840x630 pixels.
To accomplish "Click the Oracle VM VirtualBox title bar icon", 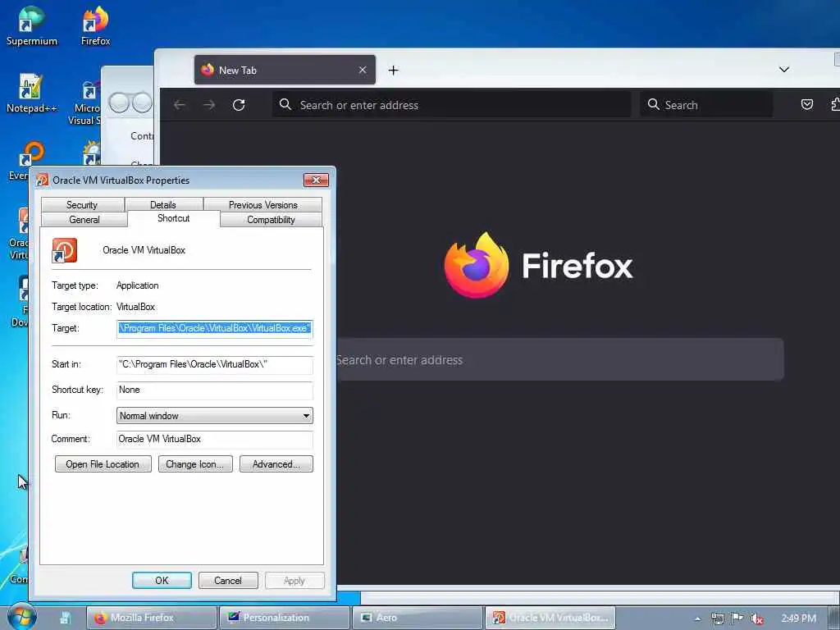I will pos(43,180).
